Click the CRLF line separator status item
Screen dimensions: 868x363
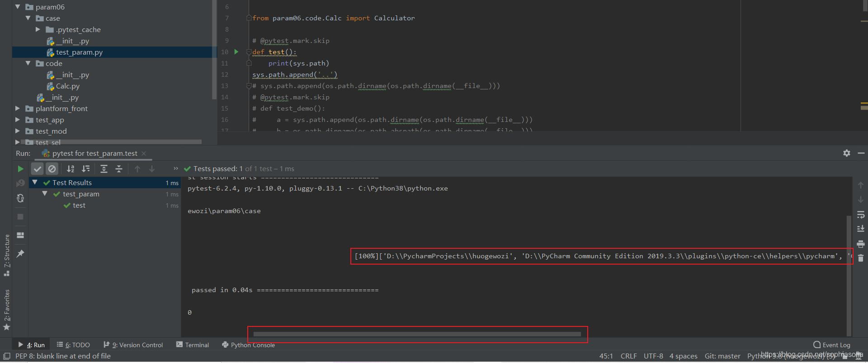coord(628,356)
